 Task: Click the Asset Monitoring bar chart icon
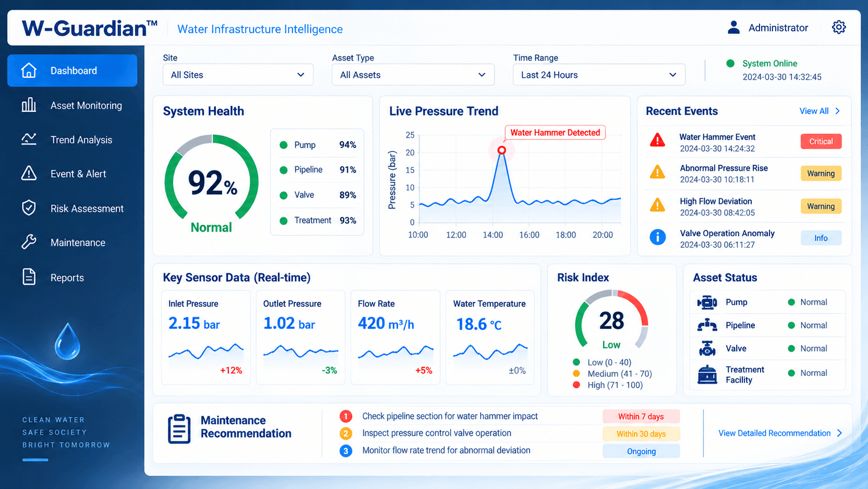(29, 105)
